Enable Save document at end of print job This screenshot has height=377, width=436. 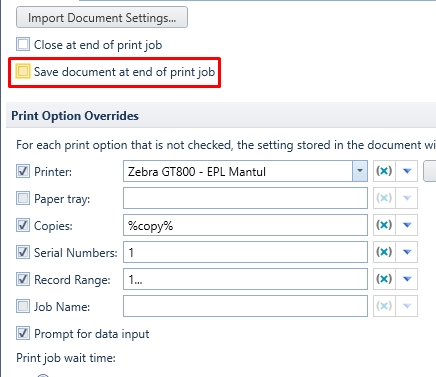23,71
